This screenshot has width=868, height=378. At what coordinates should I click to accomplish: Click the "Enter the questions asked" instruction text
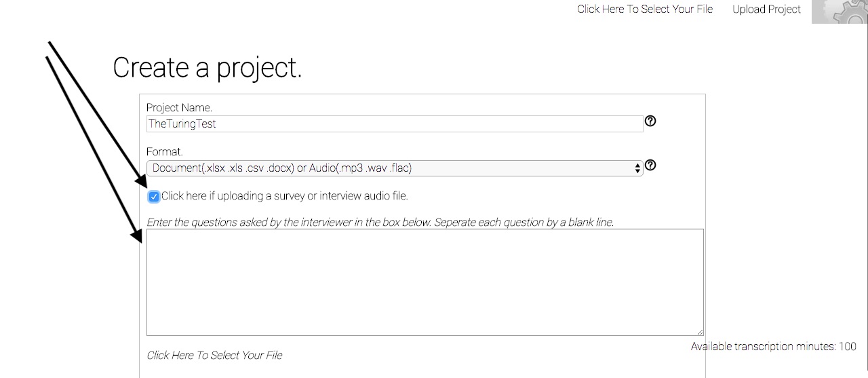click(380, 223)
